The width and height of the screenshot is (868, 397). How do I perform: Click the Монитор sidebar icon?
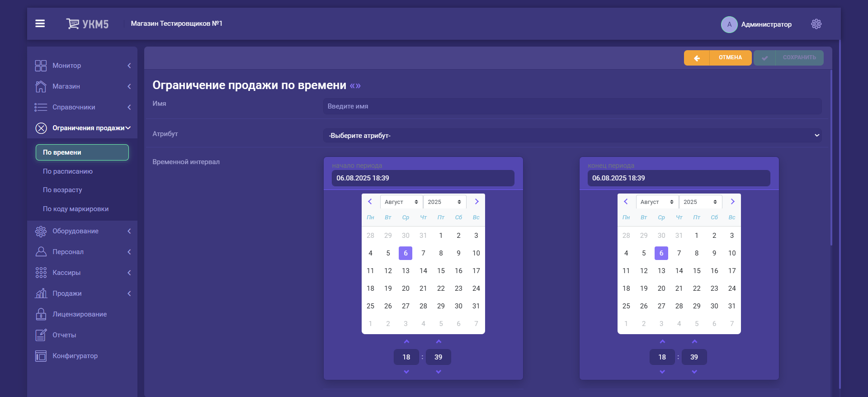41,66
